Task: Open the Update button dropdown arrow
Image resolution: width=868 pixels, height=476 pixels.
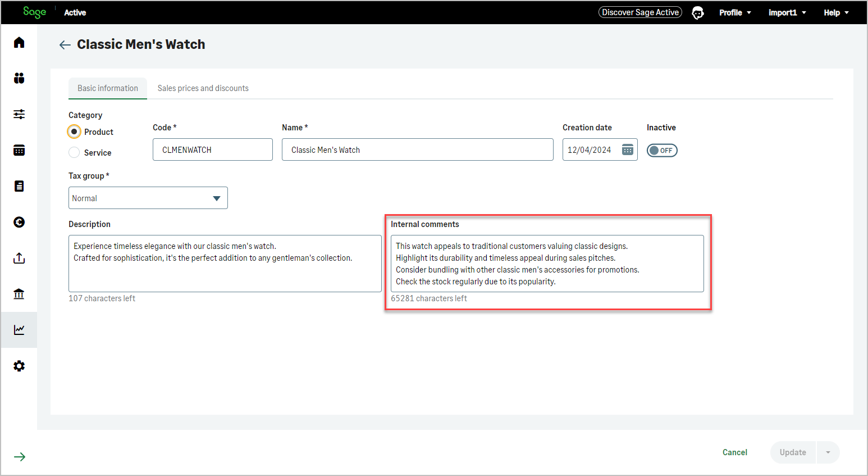Action: tap(828, 452)
